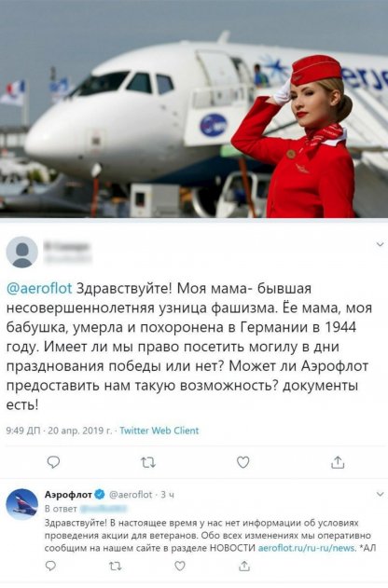Open the Аэрофлот account name
388x588 pixels.
[x=68, y=495]
